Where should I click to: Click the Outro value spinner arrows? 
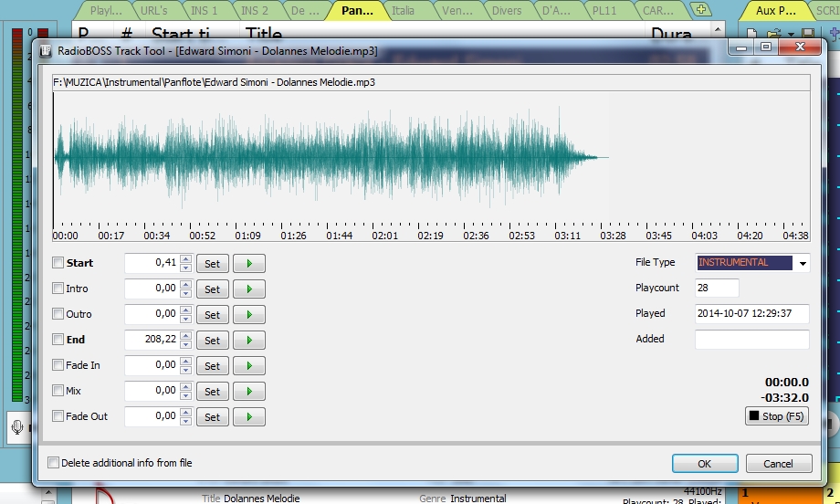pyautogui.click(x=186, y=314)
